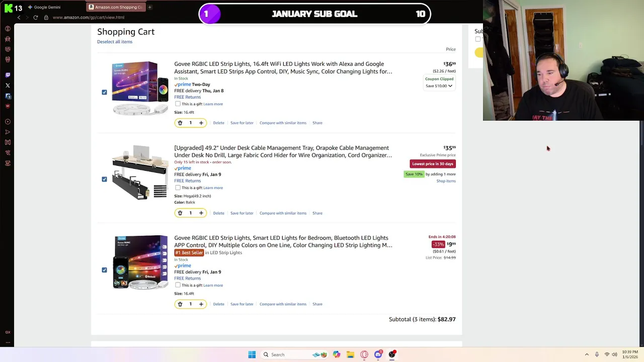Screen dimensions: 644x362
Task: Click the browser forward arrow
Action: [x=27, y=18]
